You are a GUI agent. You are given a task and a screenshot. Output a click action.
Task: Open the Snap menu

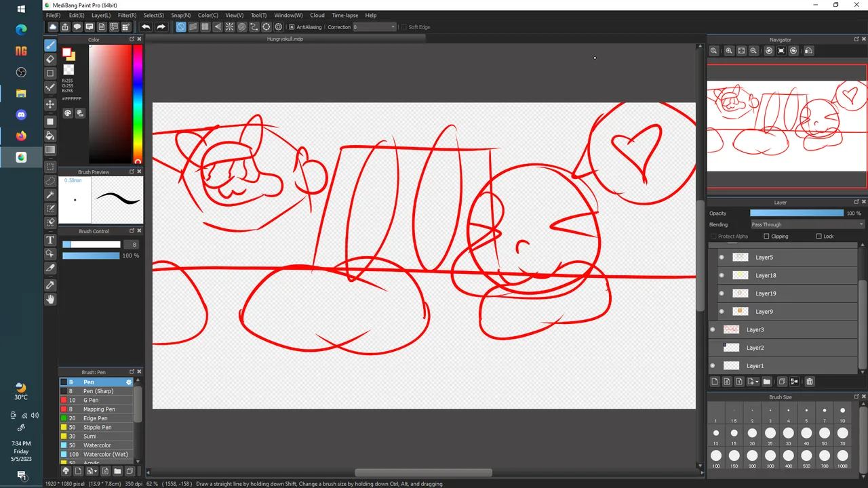coord(181,15)
